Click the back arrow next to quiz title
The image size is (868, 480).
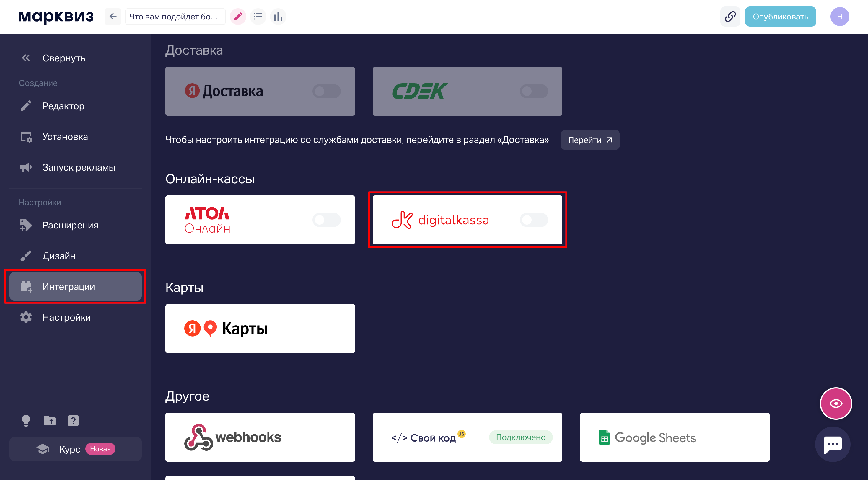point(113,17)
